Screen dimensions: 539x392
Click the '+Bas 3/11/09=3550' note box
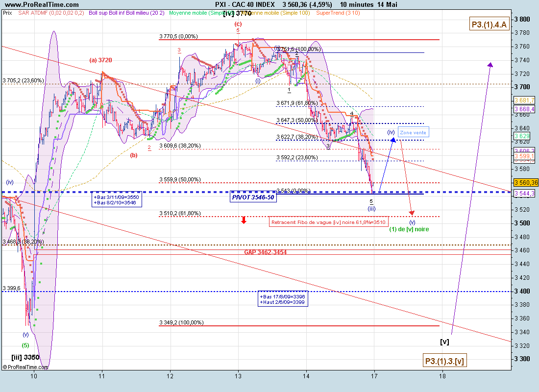pos(117,200)
